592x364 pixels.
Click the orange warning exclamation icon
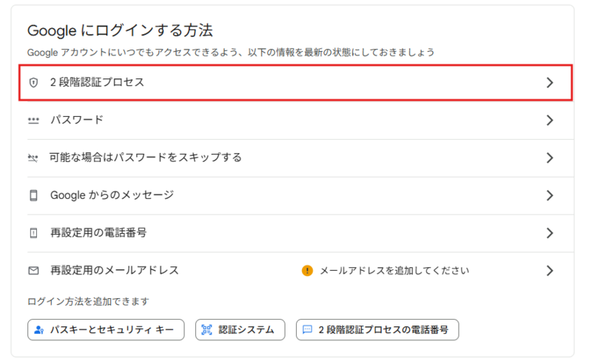click(307, 271)
